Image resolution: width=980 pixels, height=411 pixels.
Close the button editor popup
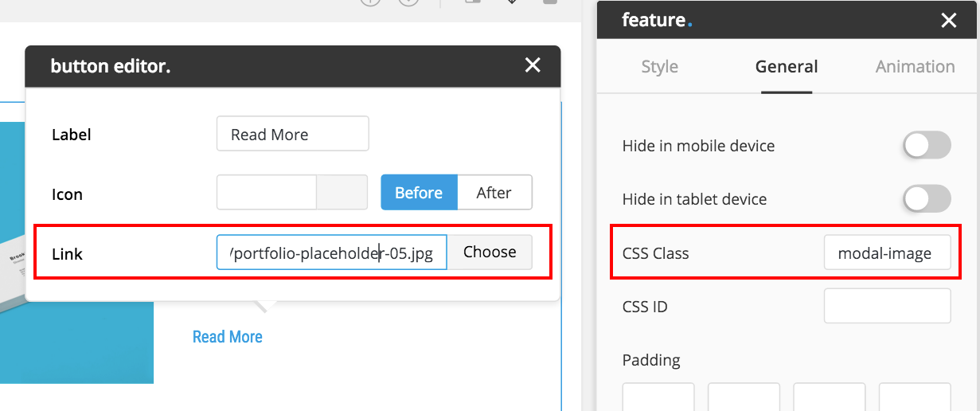pyautogui.click(x=533, y=66)
